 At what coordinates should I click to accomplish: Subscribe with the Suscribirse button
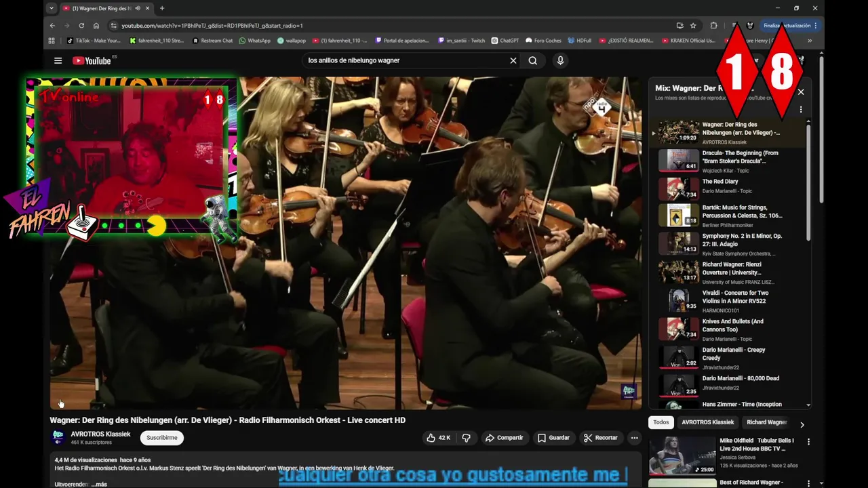pyautogui.click(x=162, y=438)
